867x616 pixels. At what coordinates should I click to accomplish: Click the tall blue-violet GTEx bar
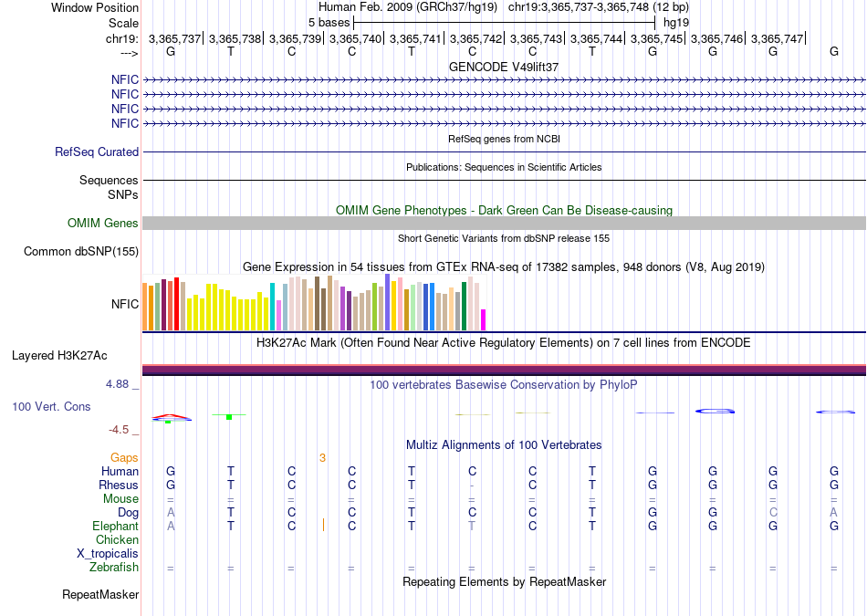point(388,302)
